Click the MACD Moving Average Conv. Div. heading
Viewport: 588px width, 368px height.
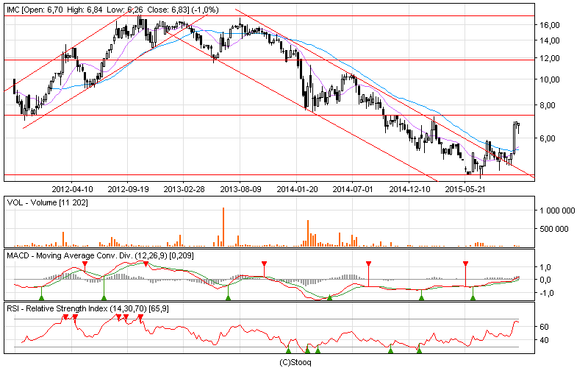tap(100, 255)
